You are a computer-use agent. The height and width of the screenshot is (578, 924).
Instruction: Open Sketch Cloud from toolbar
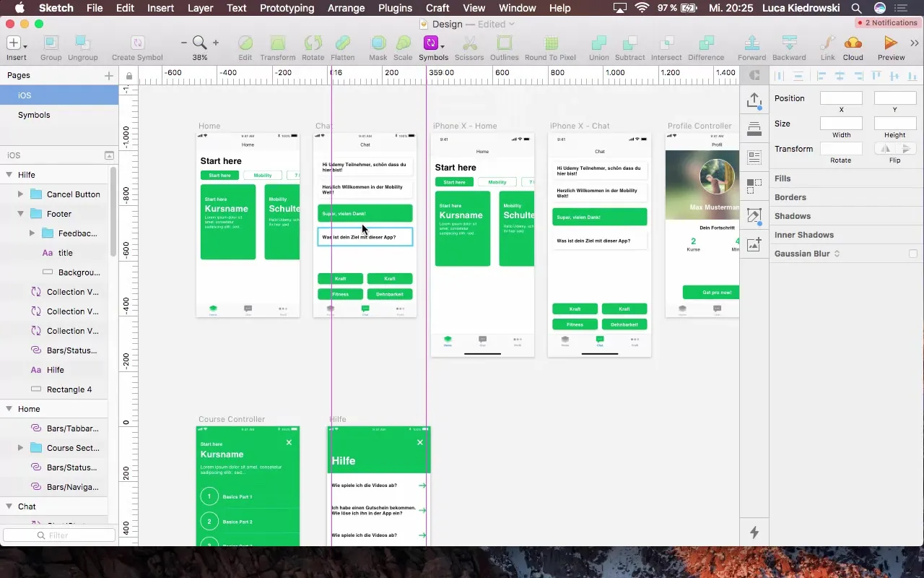853,43
